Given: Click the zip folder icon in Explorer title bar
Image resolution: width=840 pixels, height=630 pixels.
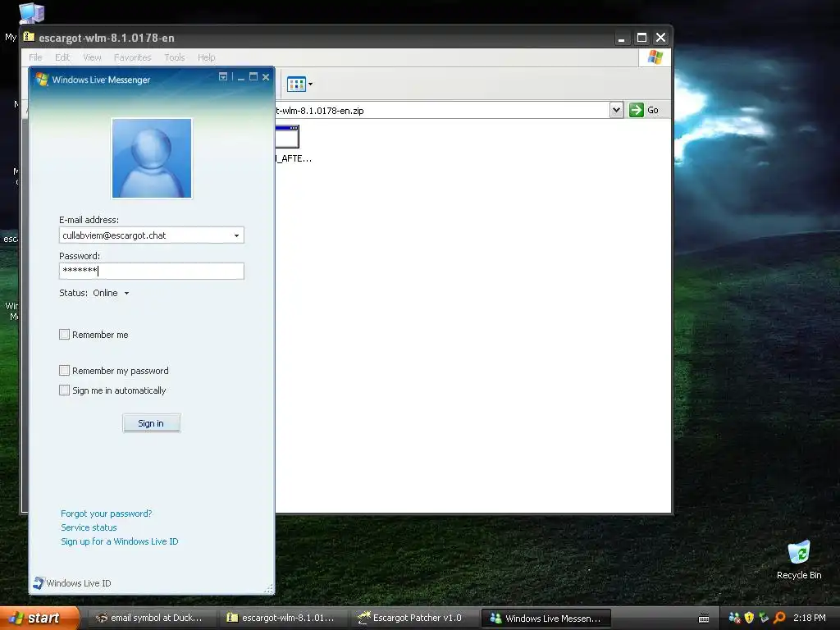Looking at the screenshot, I should (29, 37).
